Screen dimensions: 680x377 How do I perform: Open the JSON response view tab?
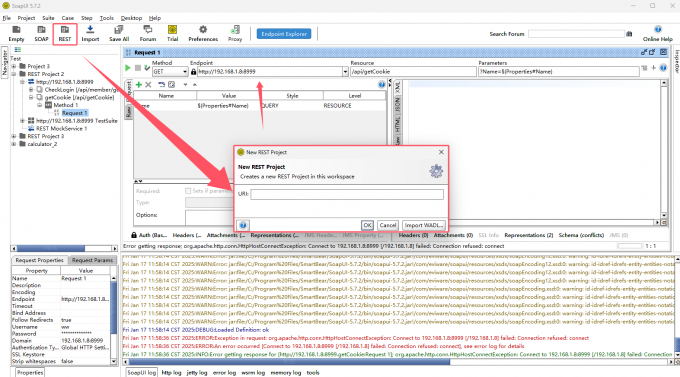(x=397, y=104)
